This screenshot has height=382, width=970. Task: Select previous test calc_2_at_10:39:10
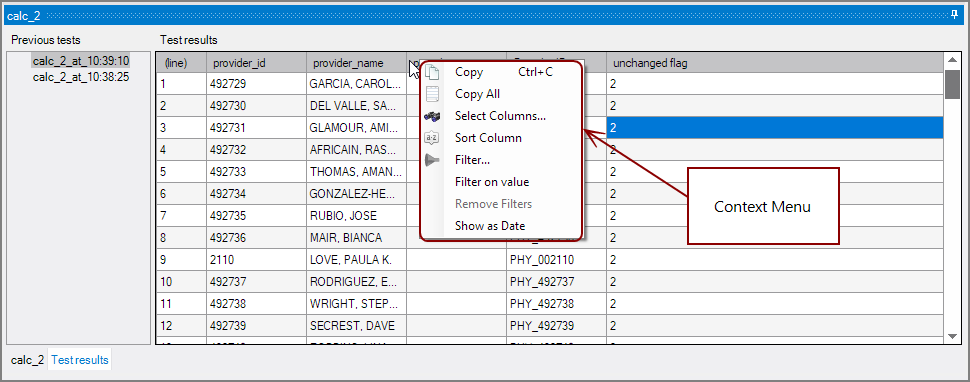tap(80, 61)
